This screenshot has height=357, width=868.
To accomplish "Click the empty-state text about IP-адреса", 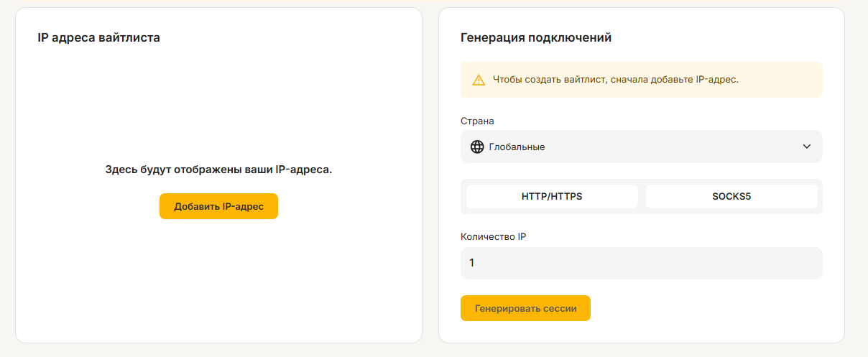I will tap(218, 170).
